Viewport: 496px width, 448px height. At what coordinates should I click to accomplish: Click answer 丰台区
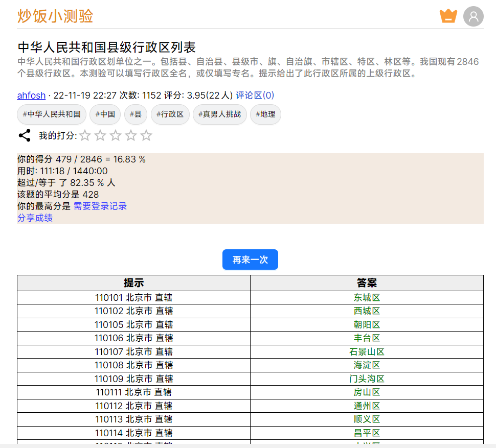click(367, 338)
